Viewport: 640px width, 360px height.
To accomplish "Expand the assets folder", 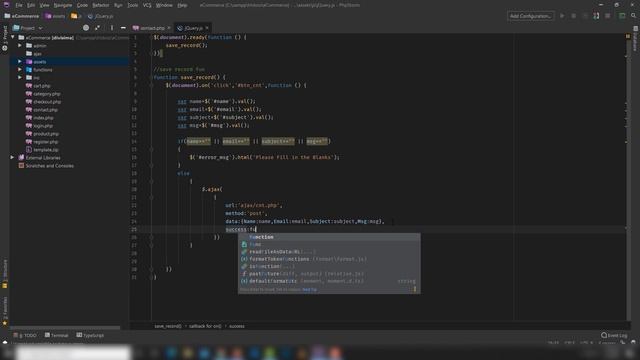I will pos(20,62).
